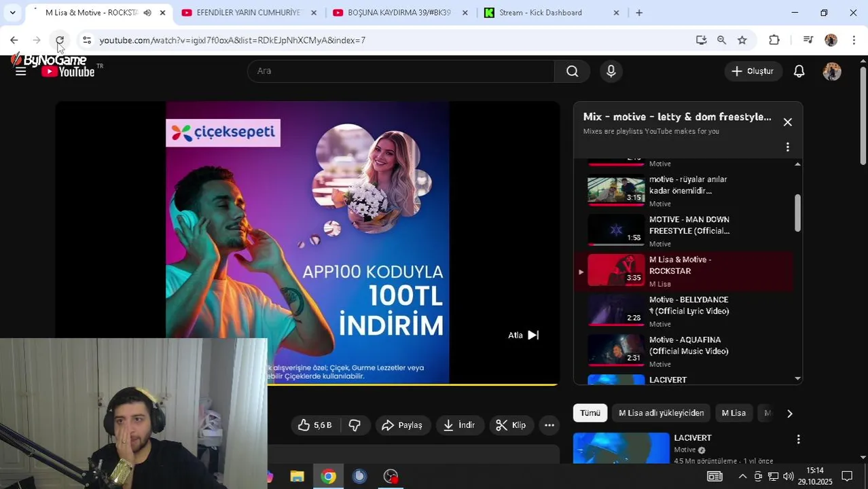
Task: Open YouTube account avatar menu
Action: tap(832, 71)
